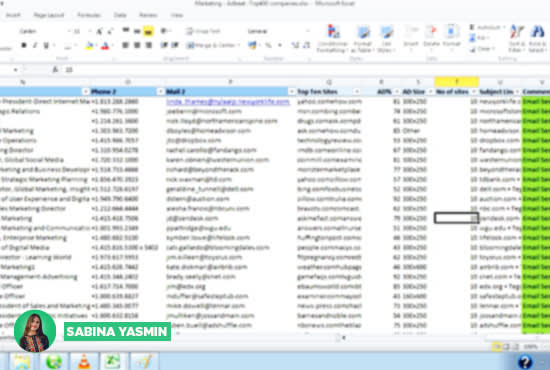
Task: Open Format as Table gallery
Action: (362, 39)
